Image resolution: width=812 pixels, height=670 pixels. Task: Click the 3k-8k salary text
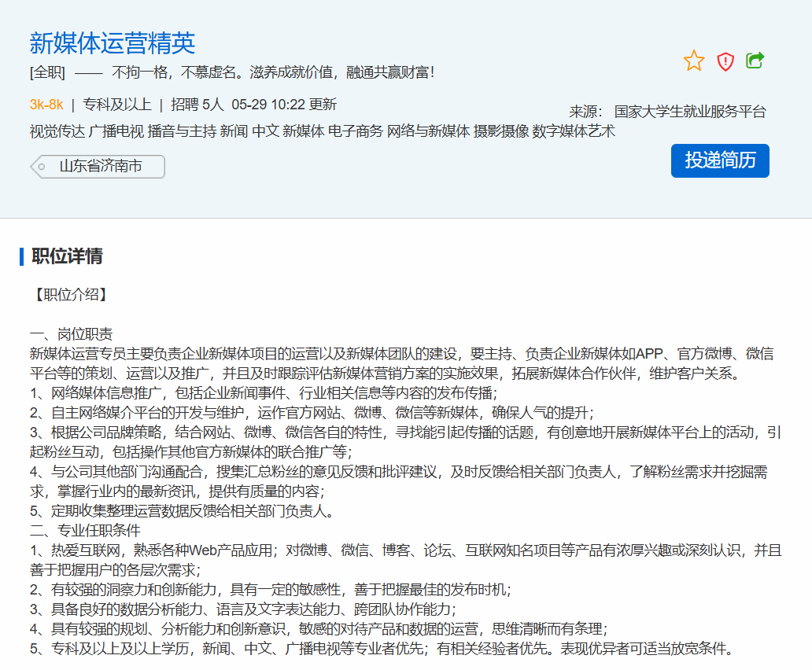coord(46,105)
